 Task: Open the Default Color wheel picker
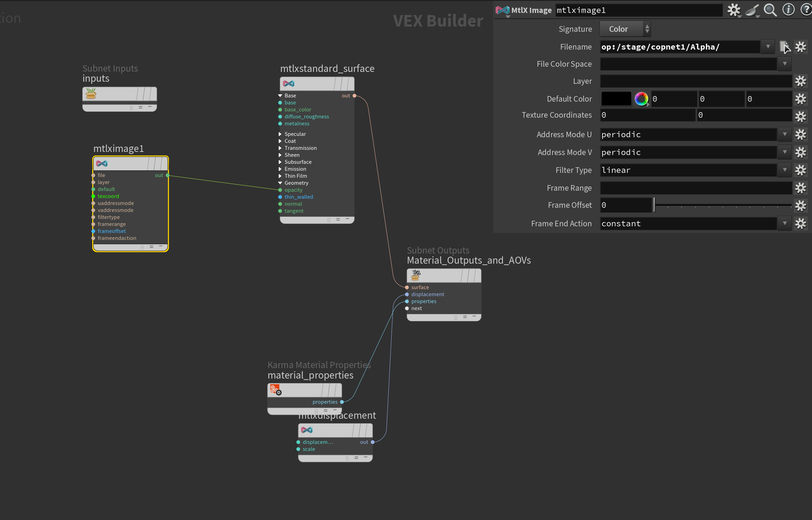[641, 99]
